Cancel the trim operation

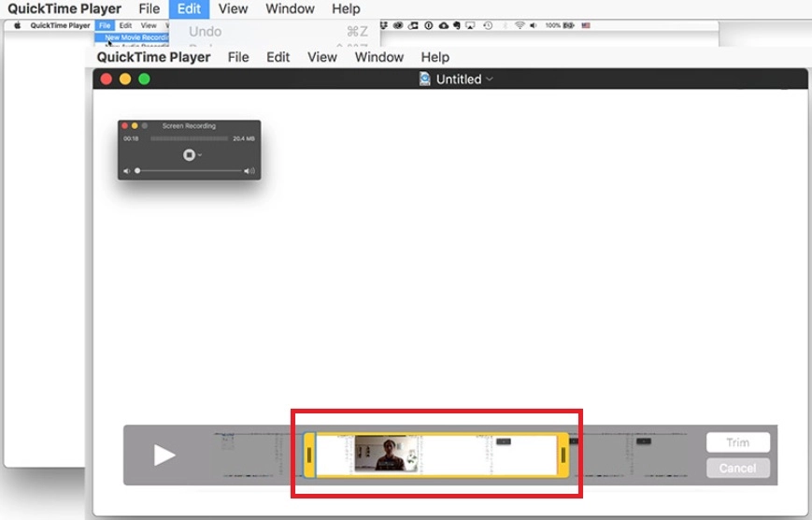coord(737,468)
